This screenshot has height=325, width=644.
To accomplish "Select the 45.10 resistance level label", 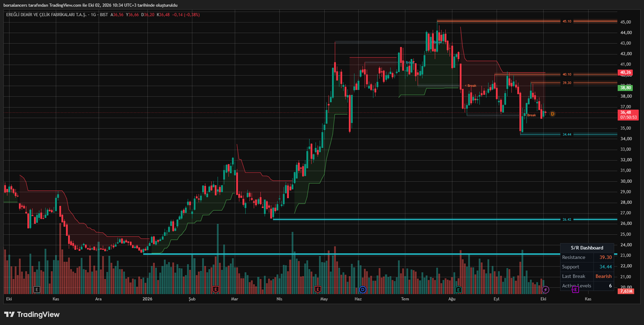I will pos(567,21).
